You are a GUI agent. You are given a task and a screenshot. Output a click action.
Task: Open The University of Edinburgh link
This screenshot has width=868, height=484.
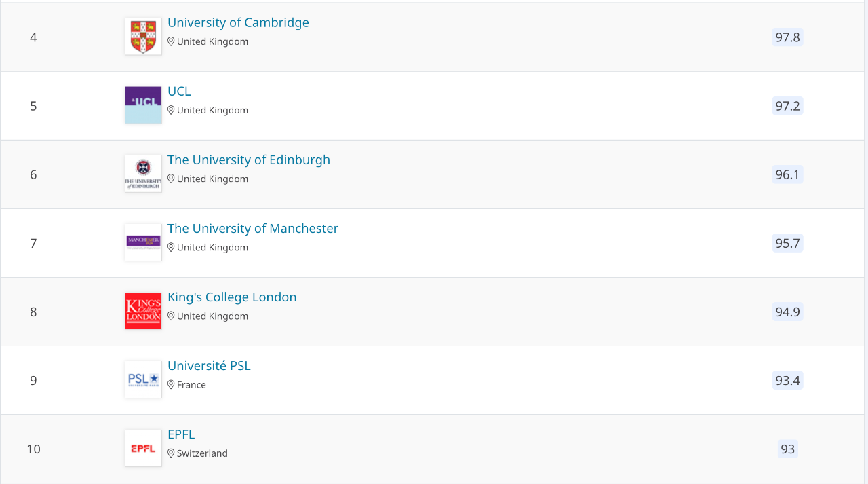pyautogui.click(x=249, y=160)
